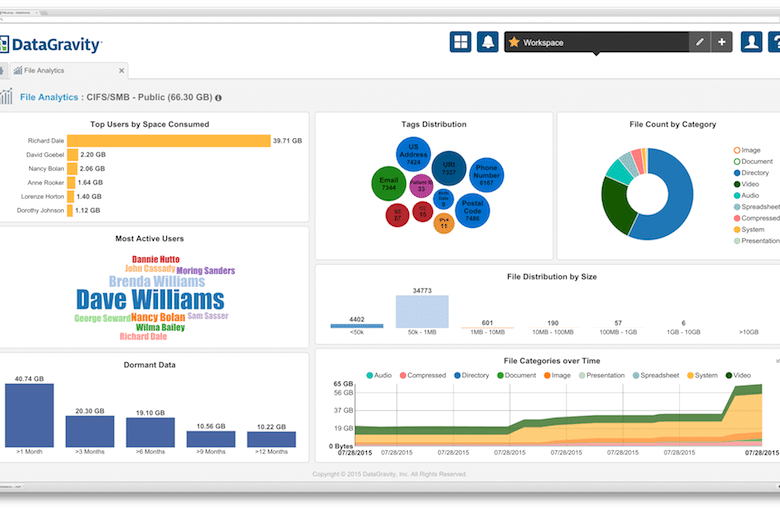Image resolution: width=780 pixels, height=510 pixels.
Task: Select Dannie Hutto in the word cloud
Action: 156,259
